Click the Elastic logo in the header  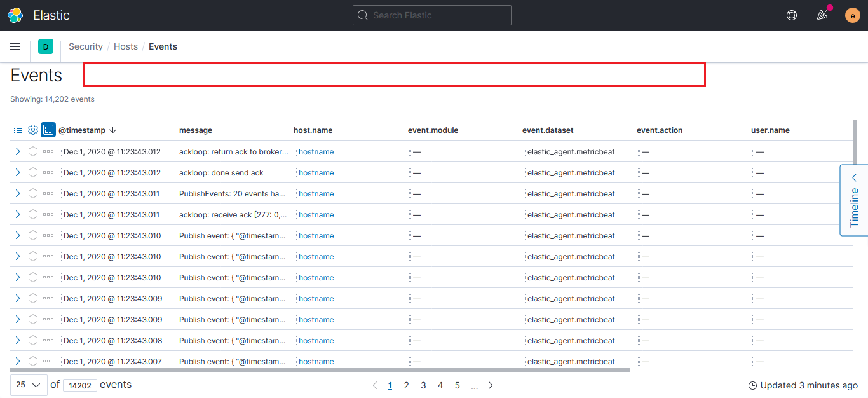(15, 15)
